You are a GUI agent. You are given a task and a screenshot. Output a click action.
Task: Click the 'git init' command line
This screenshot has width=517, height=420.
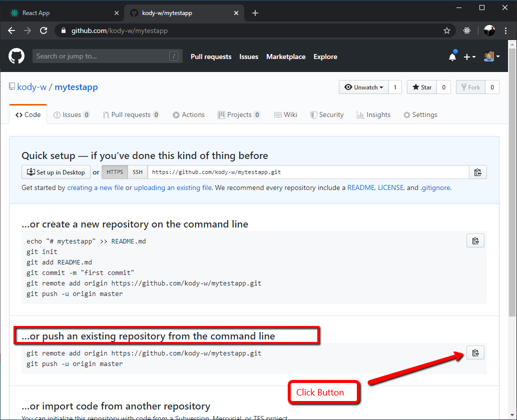[42, 251]
